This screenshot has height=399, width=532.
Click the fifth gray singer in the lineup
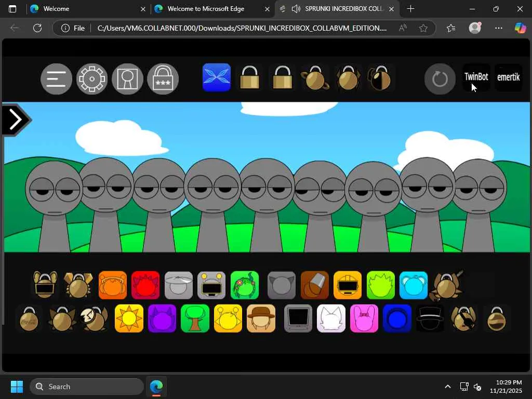pyautogui.click(x=267, y=205)
